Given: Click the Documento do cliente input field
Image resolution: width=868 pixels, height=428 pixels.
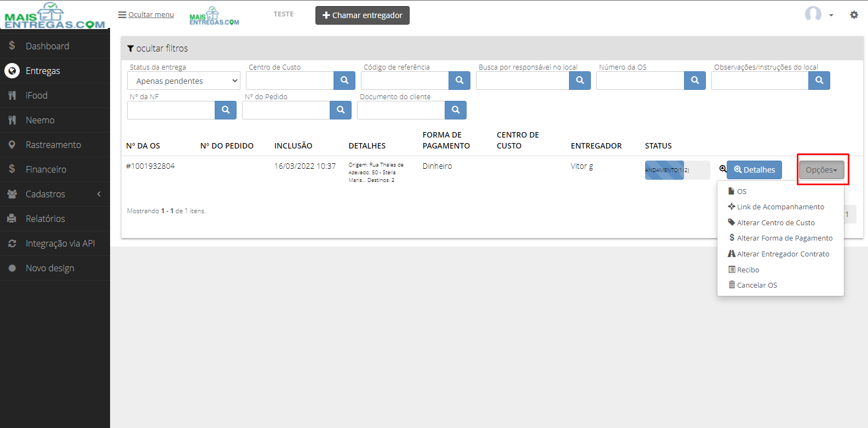Looking at the screenshot, I should coord(401,110).
